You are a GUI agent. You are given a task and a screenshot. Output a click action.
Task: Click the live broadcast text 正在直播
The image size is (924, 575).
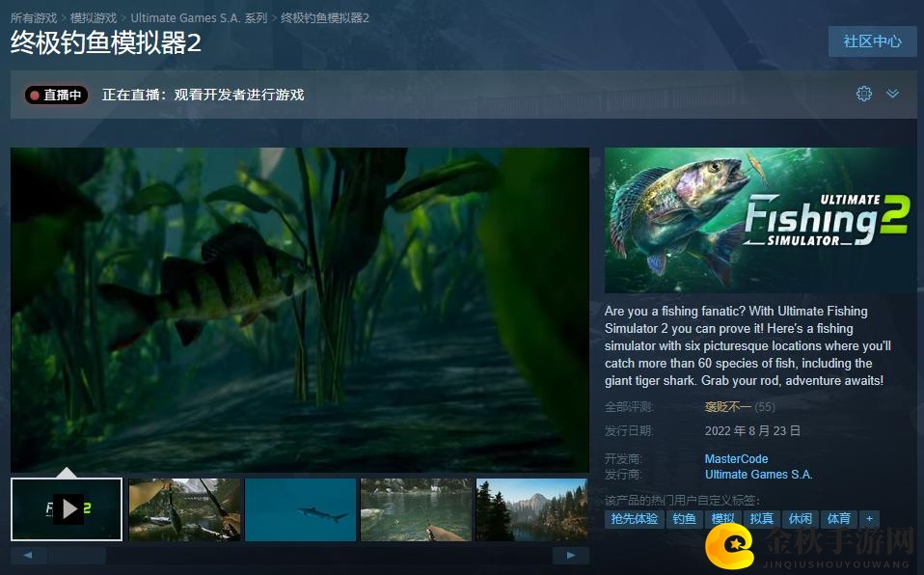click(x=203, y=95)
